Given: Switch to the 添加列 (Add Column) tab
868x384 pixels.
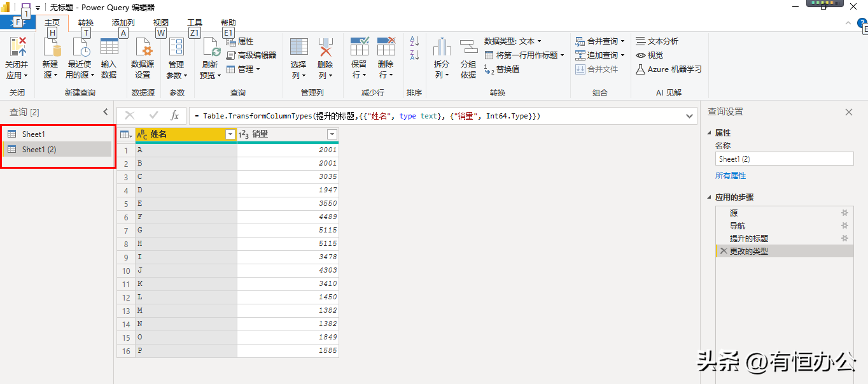Looking at the screenshot, I should click(x=123, y=23).
